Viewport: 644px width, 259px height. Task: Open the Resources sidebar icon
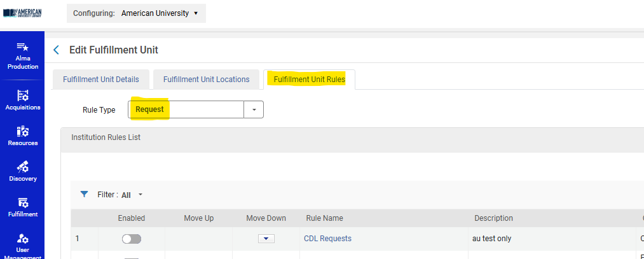(x=22, y=132)
